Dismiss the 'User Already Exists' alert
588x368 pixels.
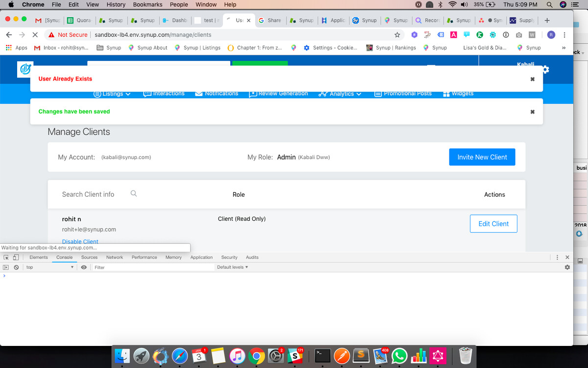click(x=532, y=79)
